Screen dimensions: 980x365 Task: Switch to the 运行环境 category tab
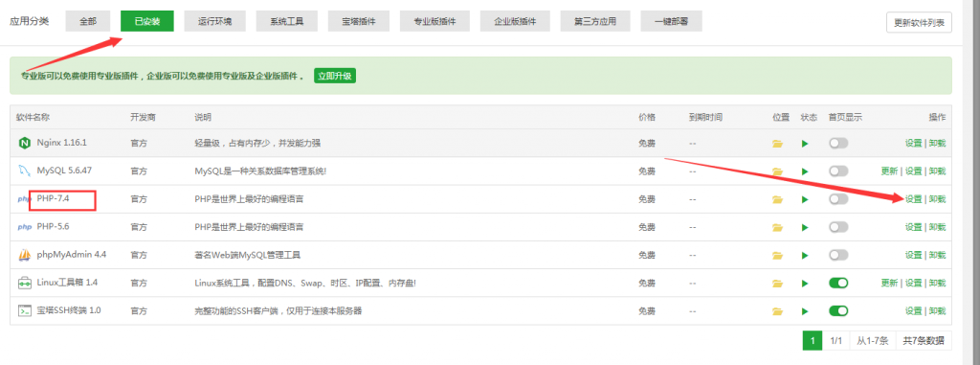click(x=215, y=21)
